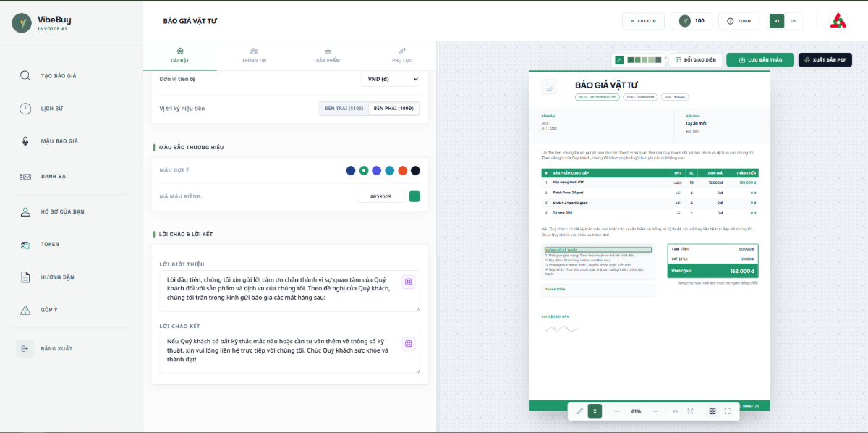Zoom out with the minus icon
868x433 pixels.
point(617,411)
